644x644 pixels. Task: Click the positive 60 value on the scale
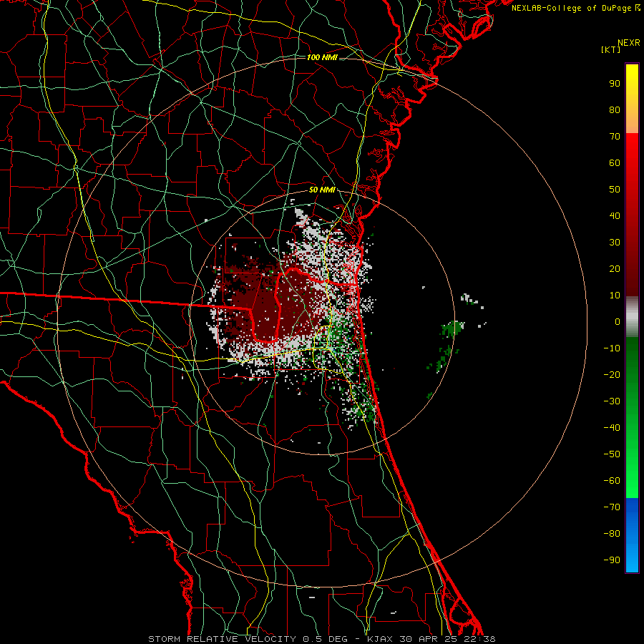(x=615, y=163)
